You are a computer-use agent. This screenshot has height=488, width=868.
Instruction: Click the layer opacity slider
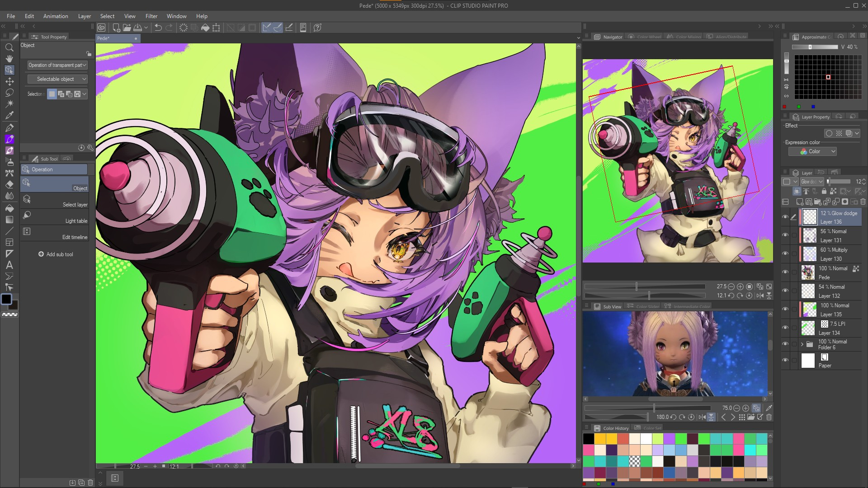pyautogui.click(x=839, y=182)
